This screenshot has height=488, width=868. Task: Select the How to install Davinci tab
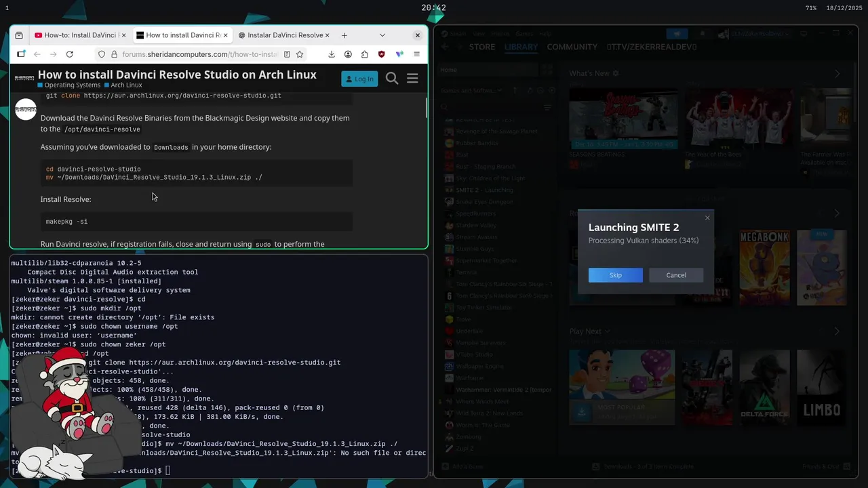click(182, 35)
